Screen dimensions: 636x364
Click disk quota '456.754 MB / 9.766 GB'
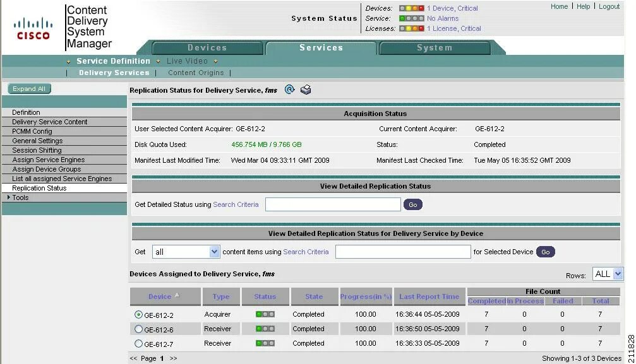coord(267,144)
